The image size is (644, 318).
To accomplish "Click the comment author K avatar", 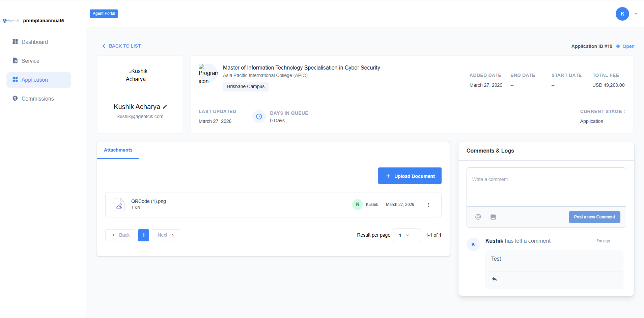I will coord(473,244).
